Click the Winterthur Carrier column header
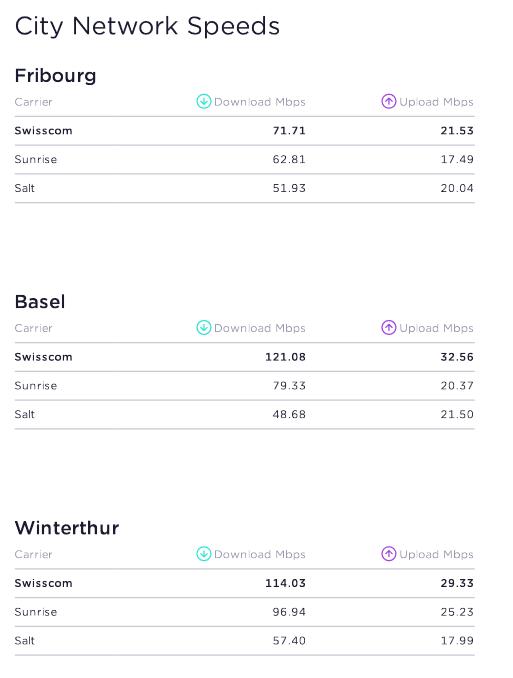This screenshot has width=513, height=678. [33, 554]
